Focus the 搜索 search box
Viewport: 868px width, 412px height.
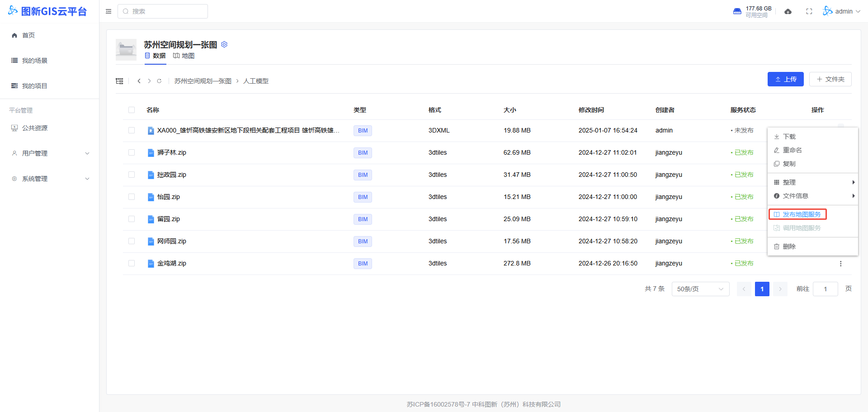(x=163, y=11)
